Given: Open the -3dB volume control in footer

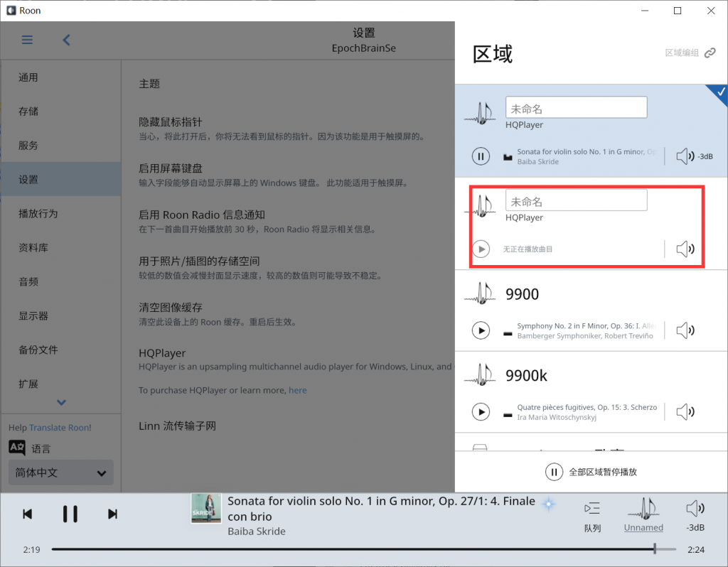Looking at the screenshot, I should [x=695, y=508].
